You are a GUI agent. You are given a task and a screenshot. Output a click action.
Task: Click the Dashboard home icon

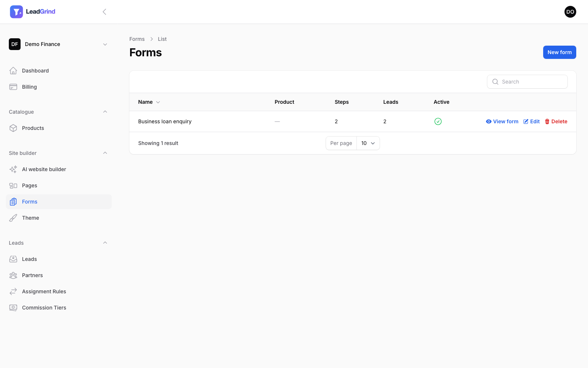(x=13, y=71)
